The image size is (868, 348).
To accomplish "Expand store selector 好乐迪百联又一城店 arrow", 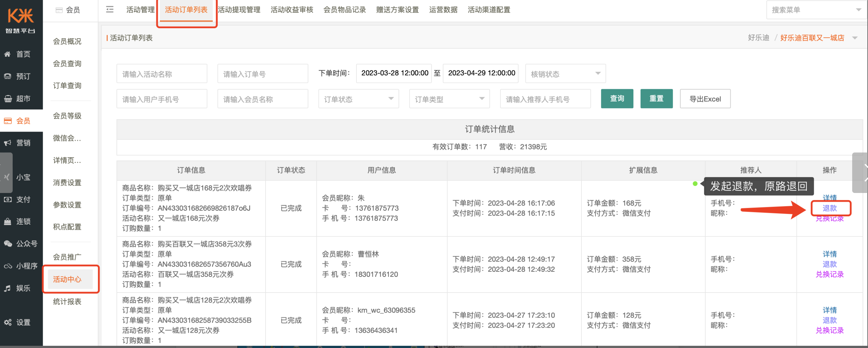I will (855, 38).
